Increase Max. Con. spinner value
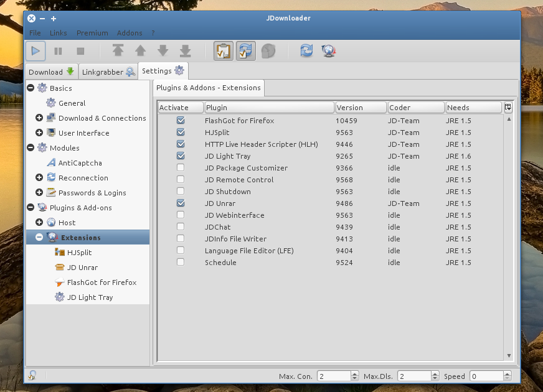The image size is (543, 392). (354, 374)
